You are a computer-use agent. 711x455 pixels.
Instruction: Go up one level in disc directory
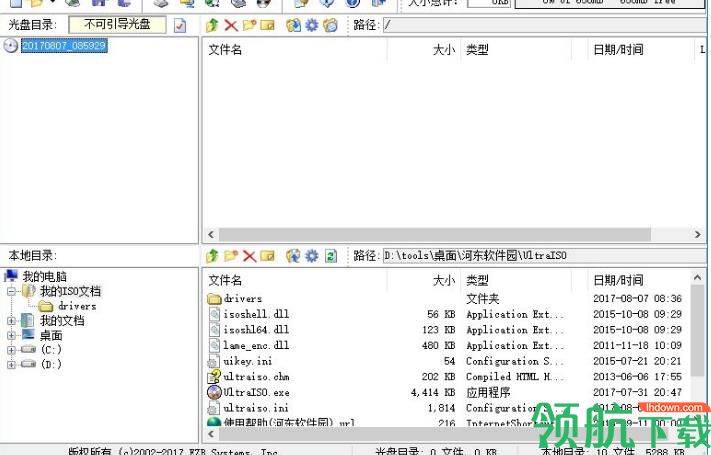tap(212, 25)
